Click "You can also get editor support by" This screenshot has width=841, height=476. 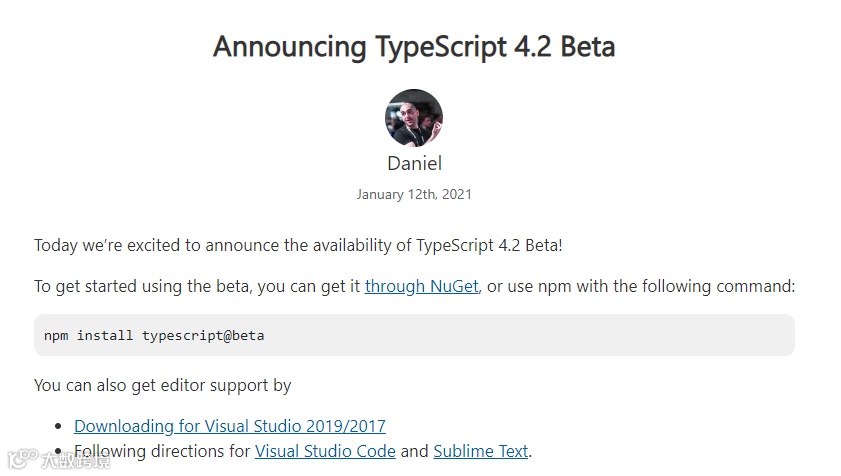tap(163, 385)
